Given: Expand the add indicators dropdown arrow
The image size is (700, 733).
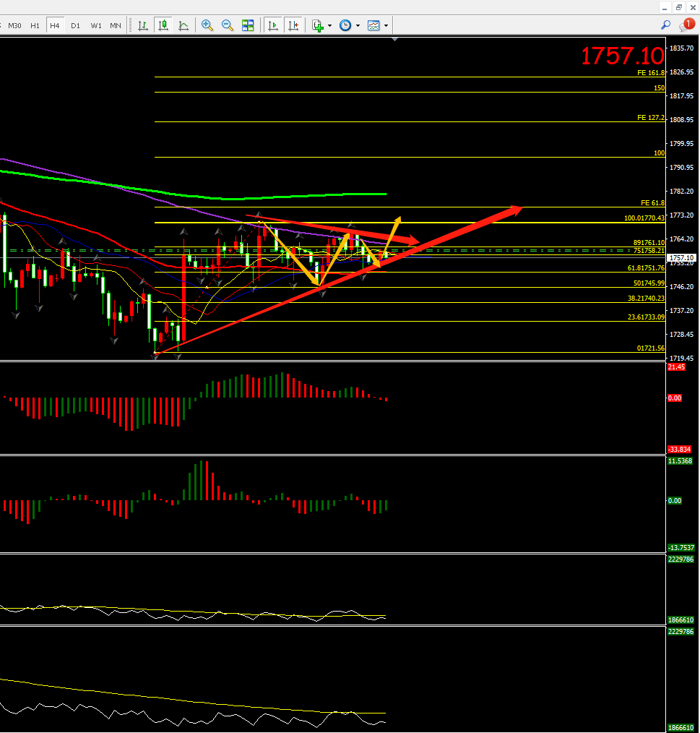Looking at the screenshot, I should click(330, 25).
